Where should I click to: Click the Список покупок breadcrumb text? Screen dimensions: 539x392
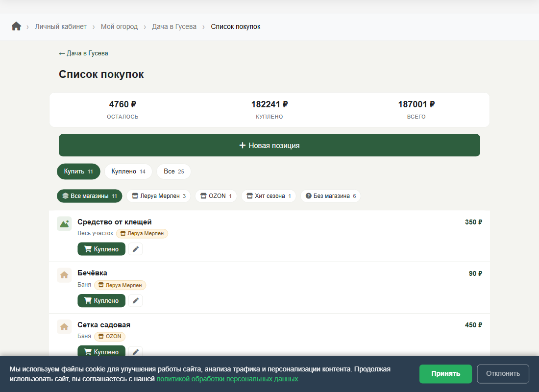pos(236,26)
